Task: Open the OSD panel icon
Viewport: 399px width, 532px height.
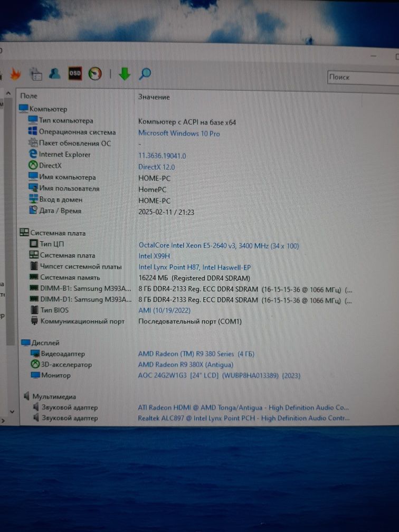Action: (75, 73)
